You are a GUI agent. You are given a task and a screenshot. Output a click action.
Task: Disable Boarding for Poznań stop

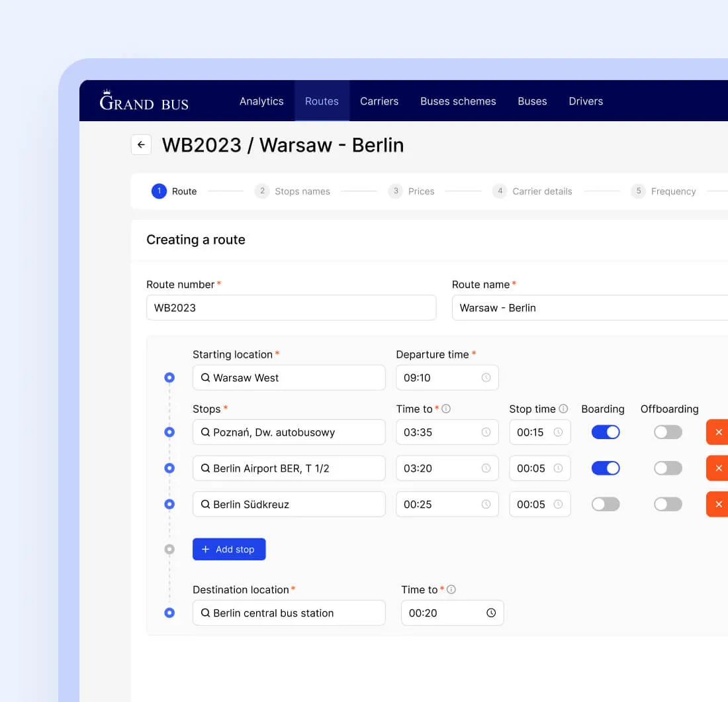point(606,432)
